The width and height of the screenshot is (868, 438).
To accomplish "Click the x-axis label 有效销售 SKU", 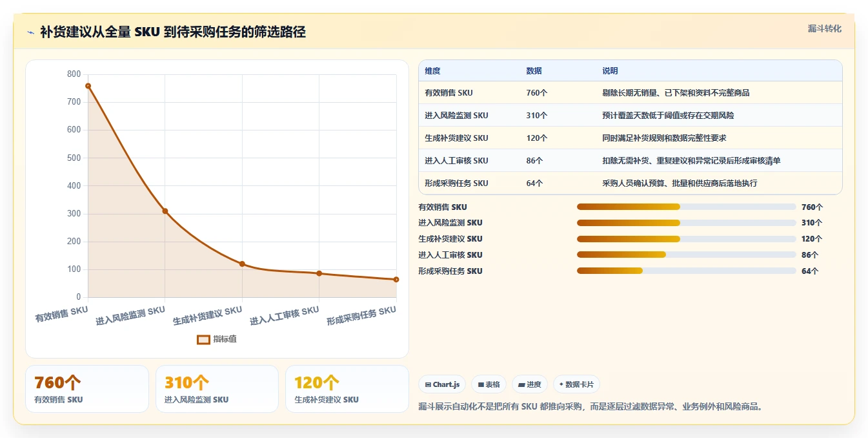I will [61, 314].
